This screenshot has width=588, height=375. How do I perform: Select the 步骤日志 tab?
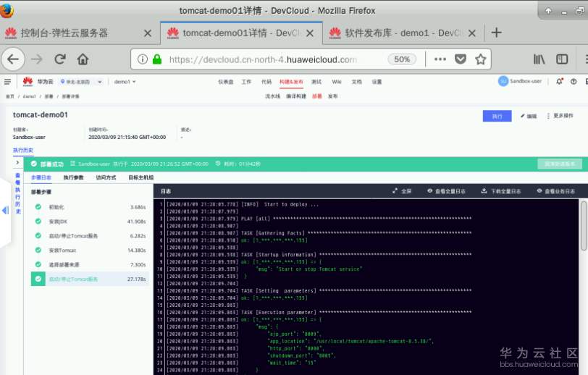(x=41, y=177)
